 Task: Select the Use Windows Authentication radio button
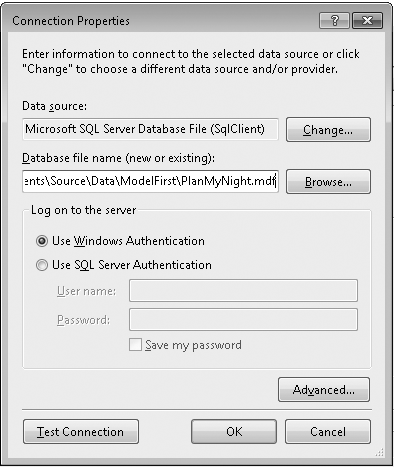coord(42,241)
